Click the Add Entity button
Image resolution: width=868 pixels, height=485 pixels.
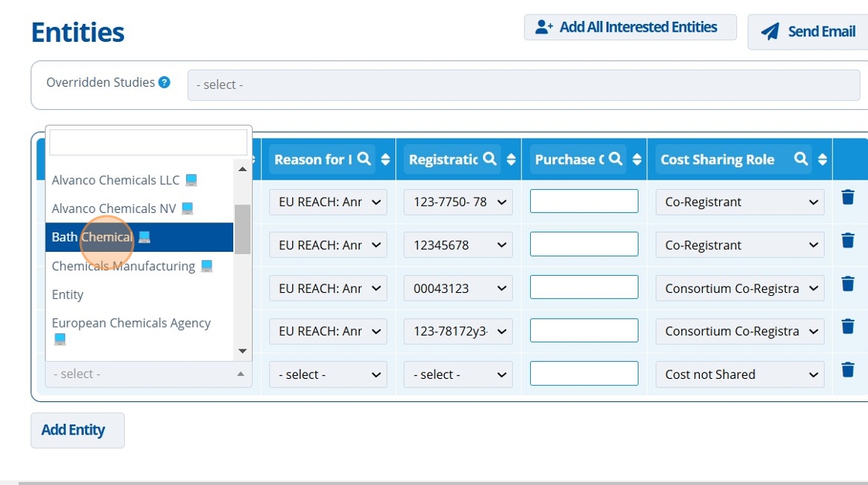point(77,430)
